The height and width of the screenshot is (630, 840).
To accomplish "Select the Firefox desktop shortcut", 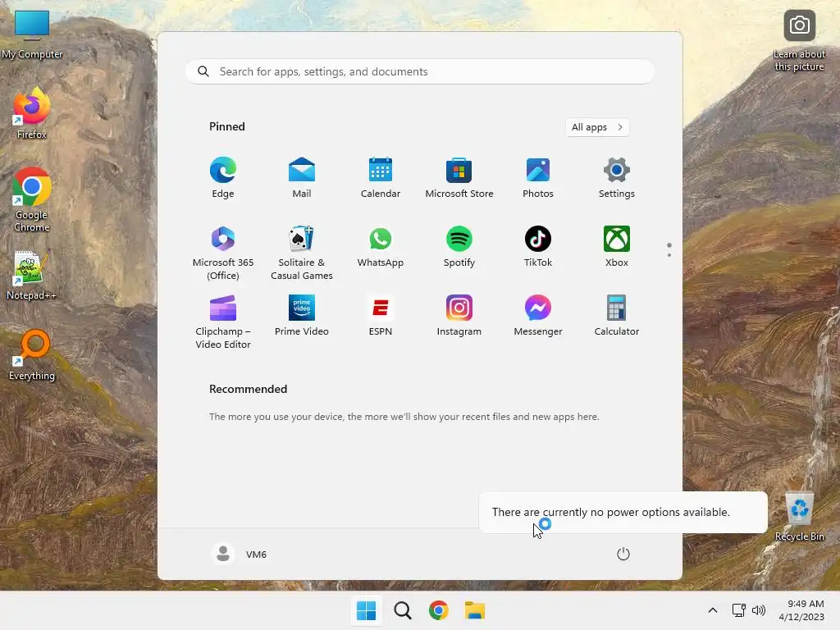I will pos(32,113).
